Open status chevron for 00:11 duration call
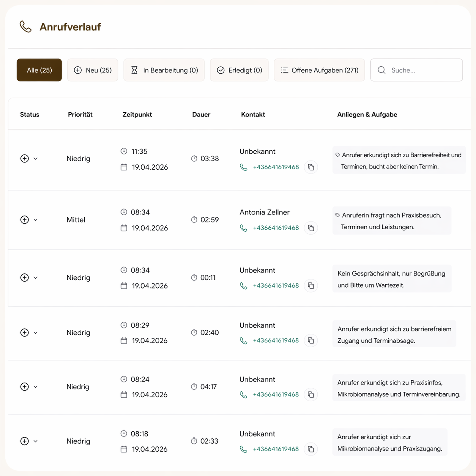This screenshot has width=476, height=476. [36, 277]
